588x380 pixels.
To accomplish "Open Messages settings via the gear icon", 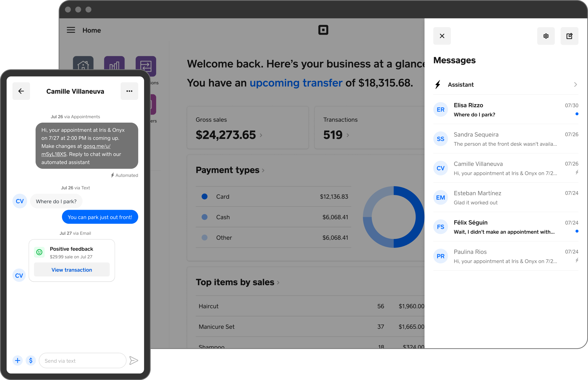I will point(546,36).
